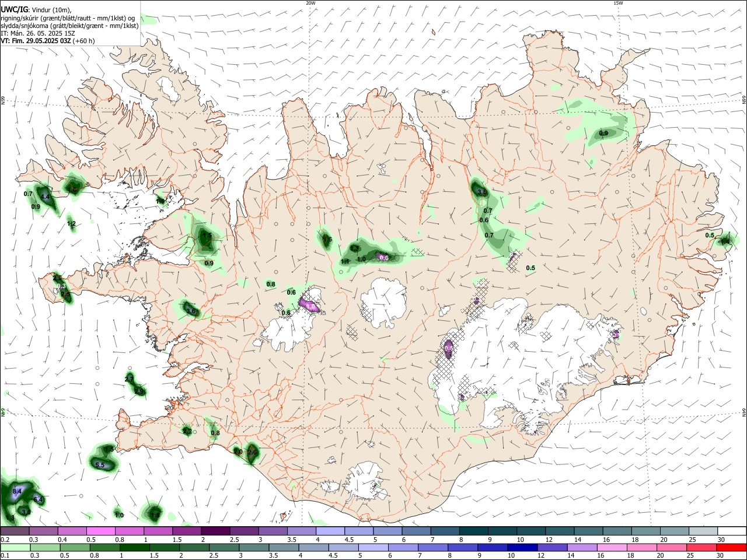The width and height of the screenshot is (747, 560).
Task: Click the '1.1' precipitation value north of Hofsjökull
Action: [x=345, y=262]
